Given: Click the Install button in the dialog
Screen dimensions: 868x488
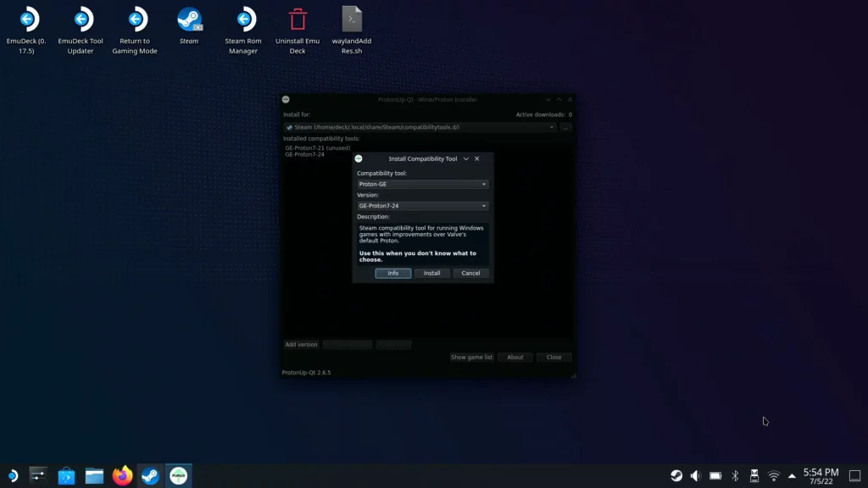Looking at the screenshot, I should coord(431,274).
